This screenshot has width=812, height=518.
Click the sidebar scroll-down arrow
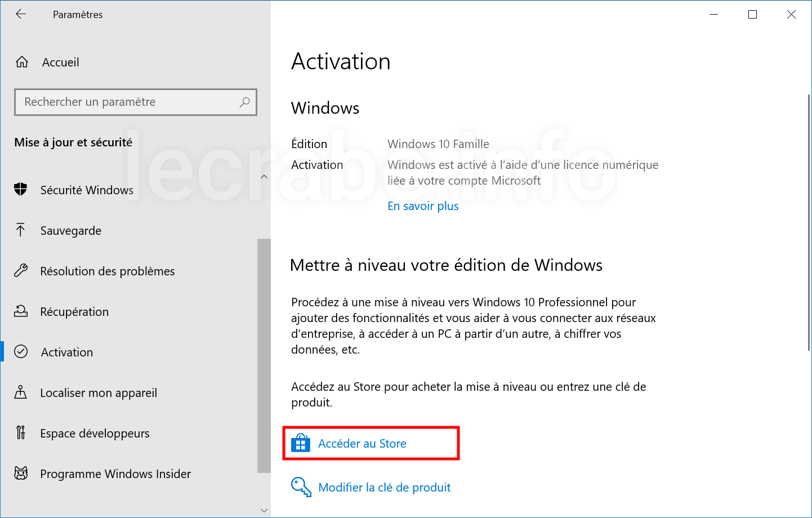pos(264,511)
